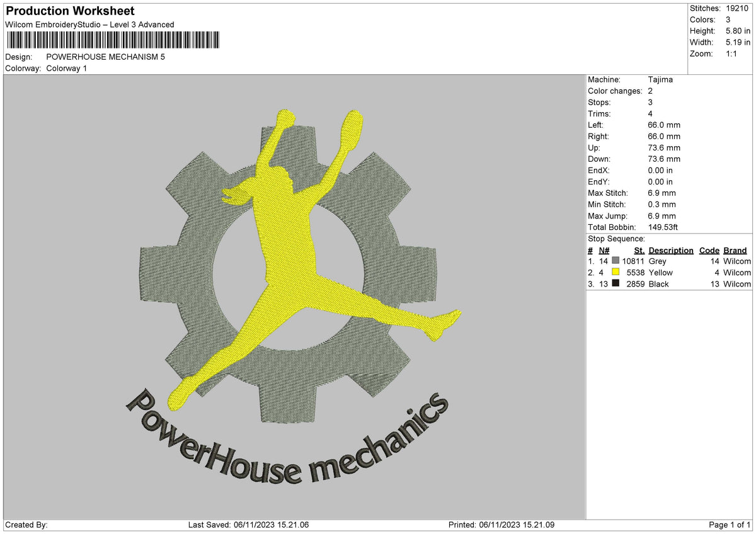Viewport: 756px width, 534px height.
Task: Click the 'Code' column header
Action: 709,250
